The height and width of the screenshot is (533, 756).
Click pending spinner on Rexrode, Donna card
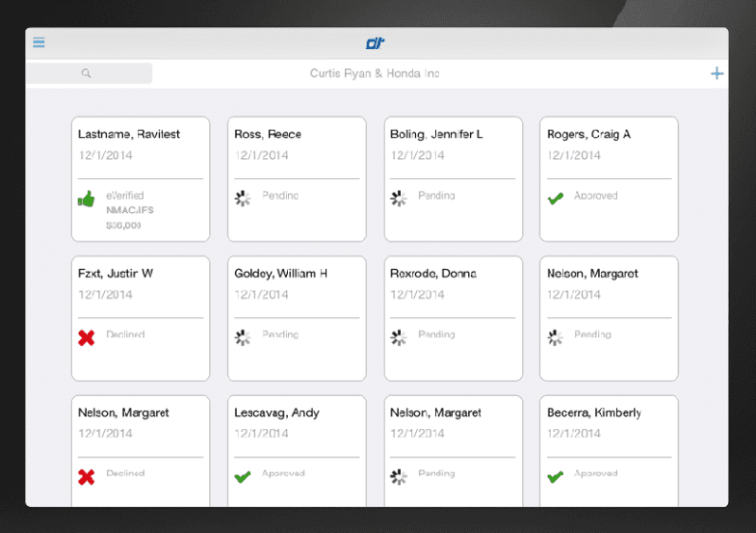click(399, 337)
